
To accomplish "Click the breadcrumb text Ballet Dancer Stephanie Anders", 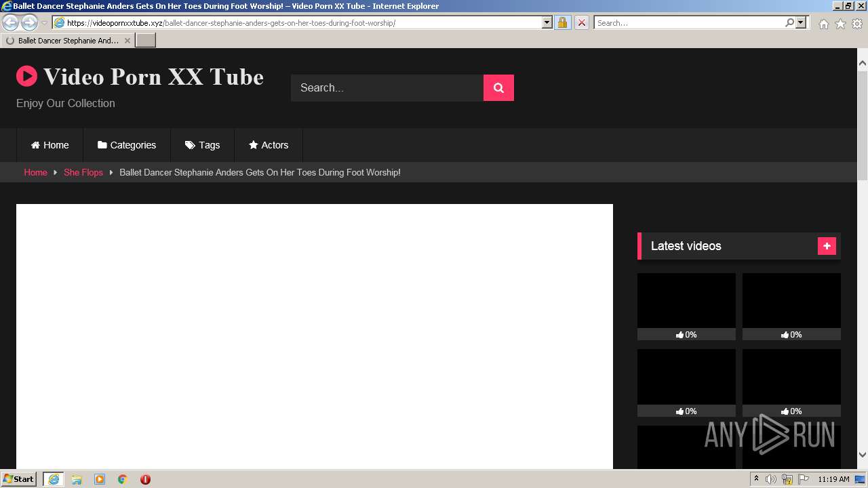I will 181,172.
